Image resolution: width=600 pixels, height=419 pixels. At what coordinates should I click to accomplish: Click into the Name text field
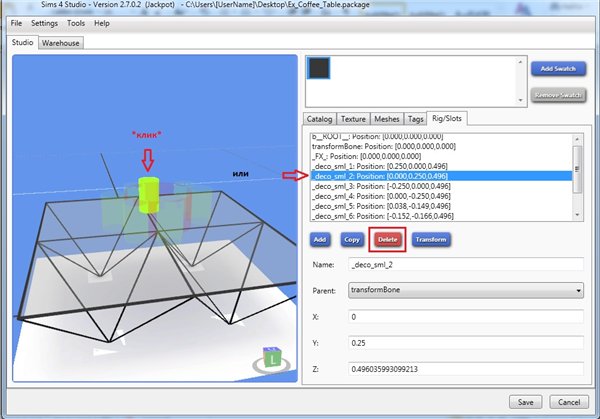click(464, 264)
